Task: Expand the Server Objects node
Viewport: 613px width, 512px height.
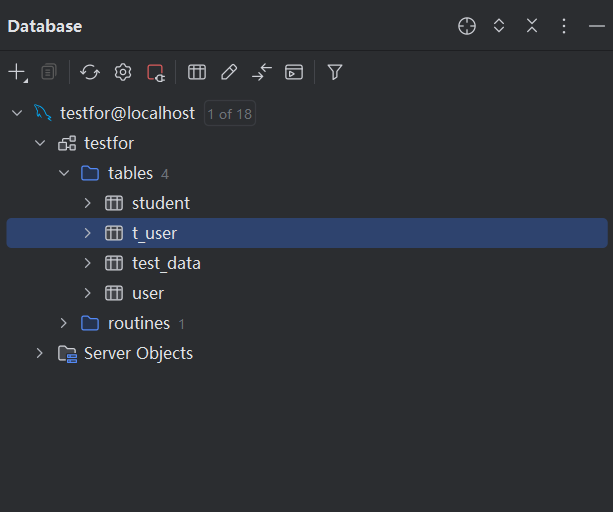Action: [40, 353]
